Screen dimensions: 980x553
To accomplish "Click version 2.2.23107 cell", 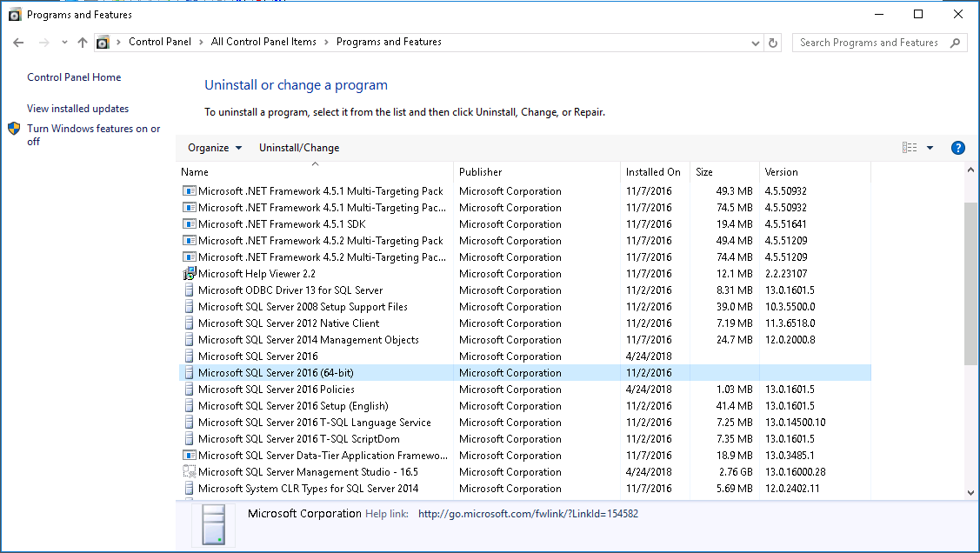I will (x=785, y=274).
